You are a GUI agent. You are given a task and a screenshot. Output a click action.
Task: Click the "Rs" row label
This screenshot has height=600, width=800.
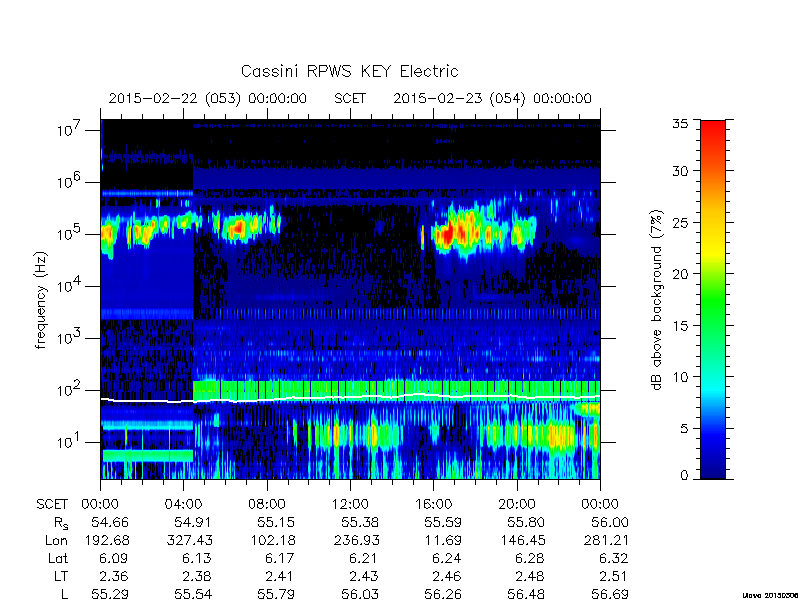point(61,523)
